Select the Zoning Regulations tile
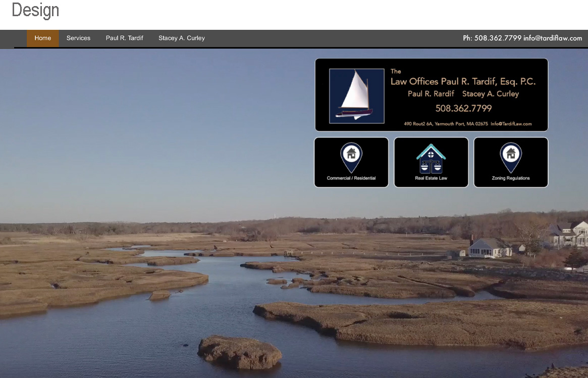The image size is (588, 378). [511, 162]
